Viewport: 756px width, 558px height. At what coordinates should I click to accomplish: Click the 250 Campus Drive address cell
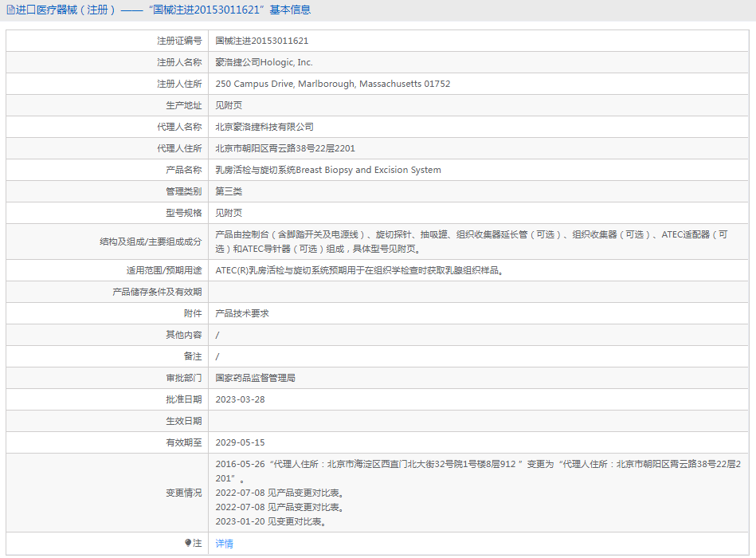pyautogui.click(x=319, y=83)
